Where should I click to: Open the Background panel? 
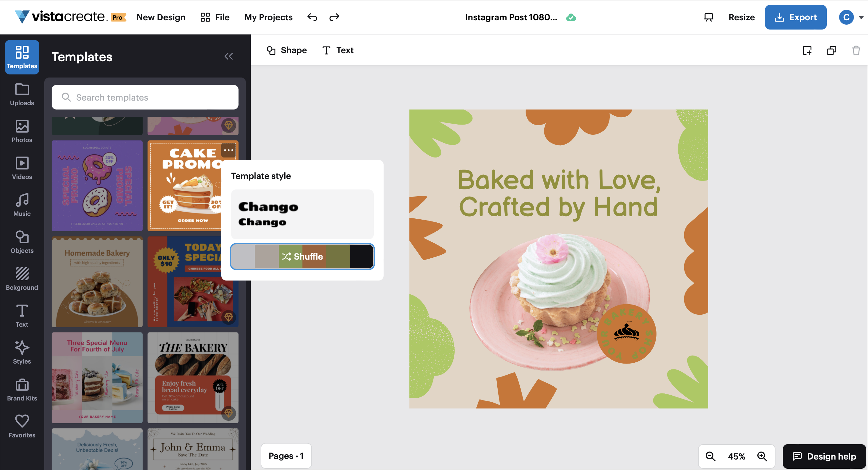click(x=22, y=278)
